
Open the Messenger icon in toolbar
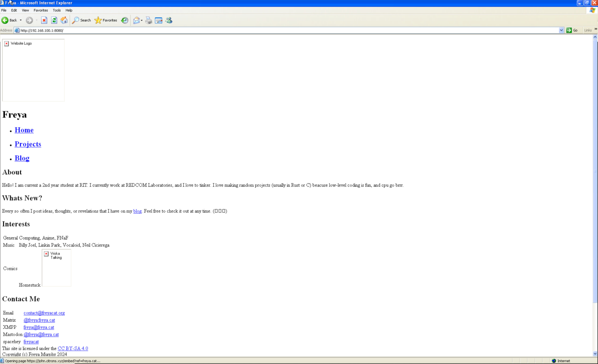pos(169,20)
